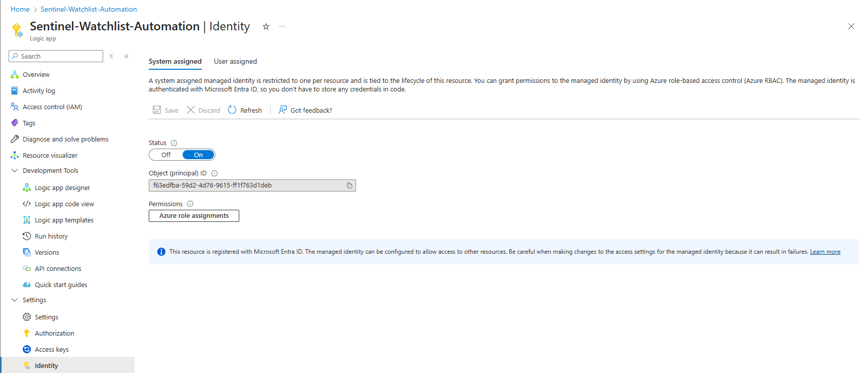Switch Status toggle to Off
The image size is (868, 373).
coord(166,155)
